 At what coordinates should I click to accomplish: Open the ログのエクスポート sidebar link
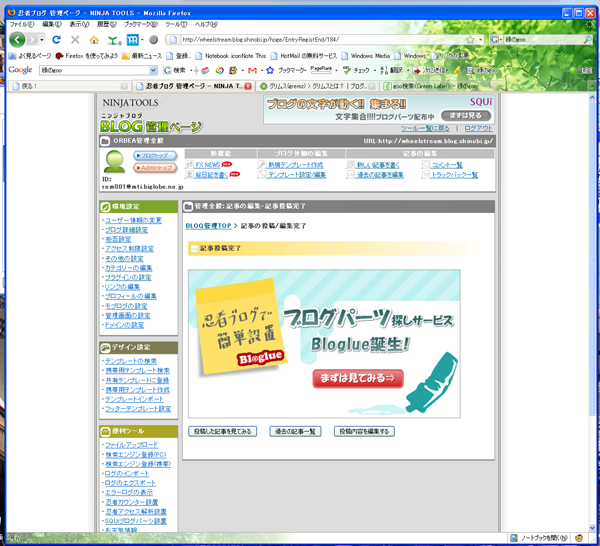tap(130, 483)
